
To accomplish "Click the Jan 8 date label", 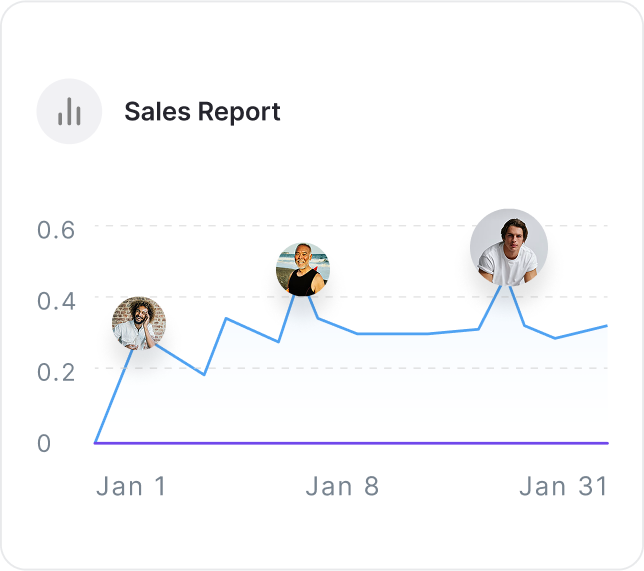I will pos(342,486).
